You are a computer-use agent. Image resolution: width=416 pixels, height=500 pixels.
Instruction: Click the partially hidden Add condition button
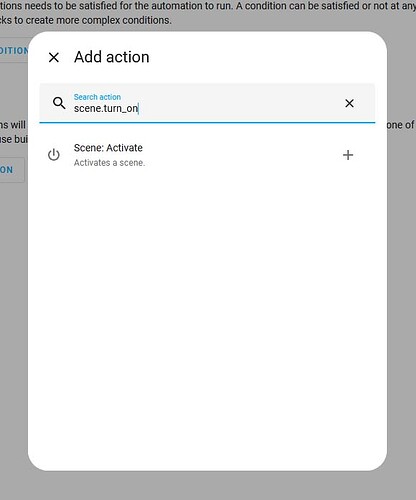click(x=14, y=51)
